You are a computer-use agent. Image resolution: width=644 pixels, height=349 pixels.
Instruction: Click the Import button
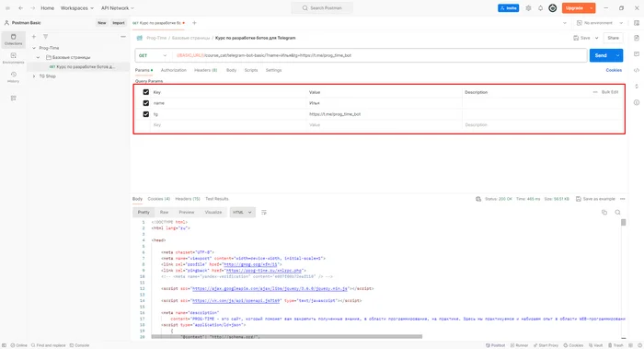(x=119, y=23)
